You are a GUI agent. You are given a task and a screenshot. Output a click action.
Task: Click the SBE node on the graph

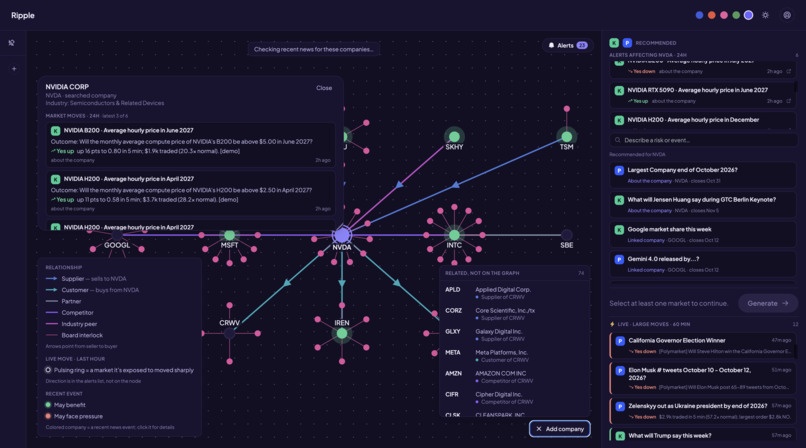click(566, 235)
